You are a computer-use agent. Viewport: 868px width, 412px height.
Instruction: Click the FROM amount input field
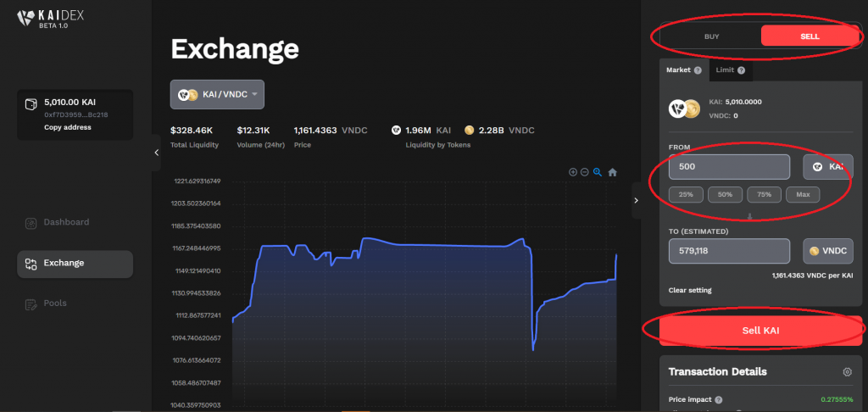[x=729, y=167]
